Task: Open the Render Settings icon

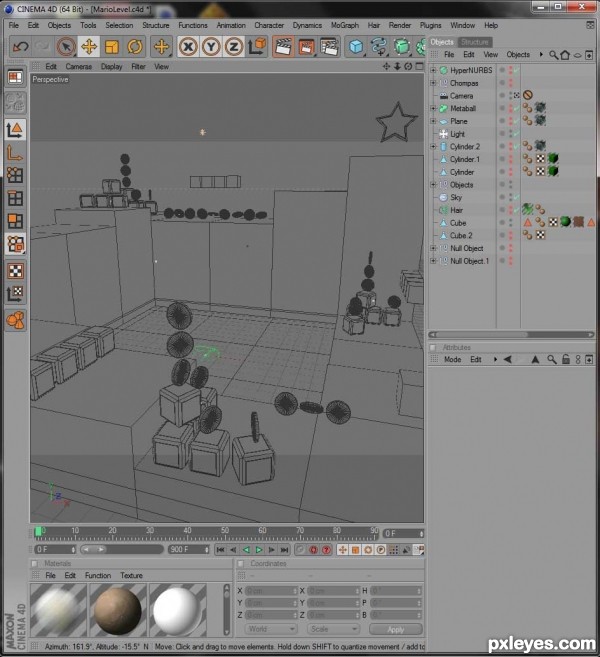Action: 329,47
